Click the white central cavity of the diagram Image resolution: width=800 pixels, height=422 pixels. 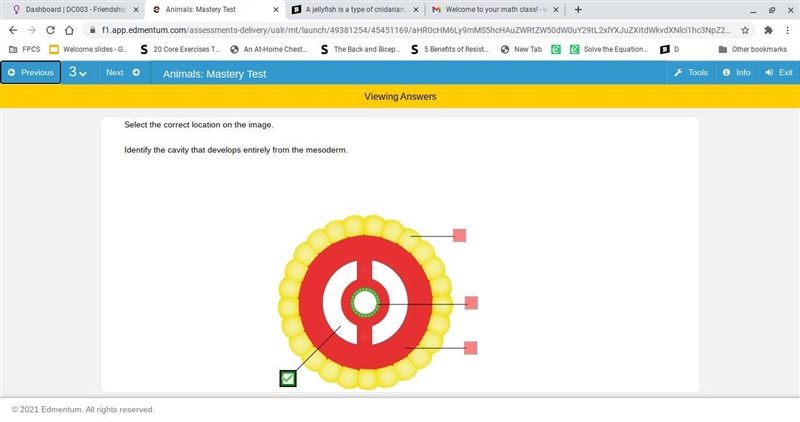coord(365,303)
